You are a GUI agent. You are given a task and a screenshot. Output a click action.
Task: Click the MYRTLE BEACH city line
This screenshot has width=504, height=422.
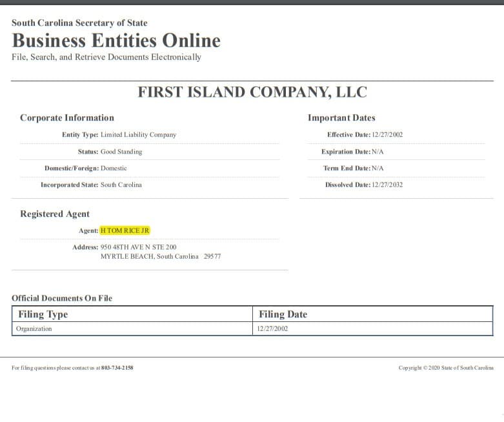click(161, 256)
